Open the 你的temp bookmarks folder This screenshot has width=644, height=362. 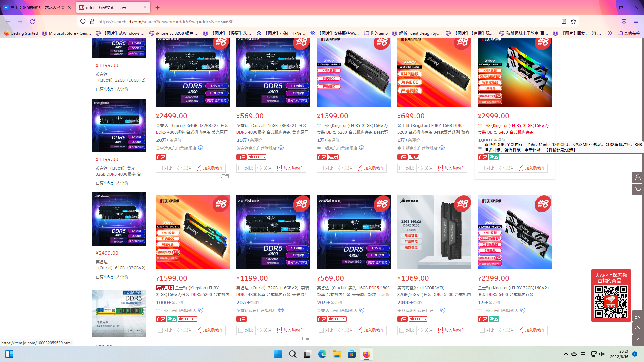coord(376,33)
